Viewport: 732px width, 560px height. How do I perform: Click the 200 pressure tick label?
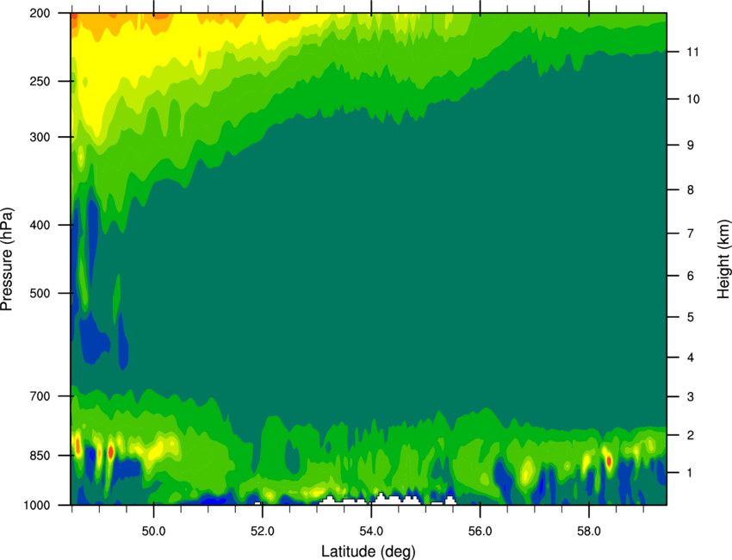pyautogui.click(x=40, y=13)
